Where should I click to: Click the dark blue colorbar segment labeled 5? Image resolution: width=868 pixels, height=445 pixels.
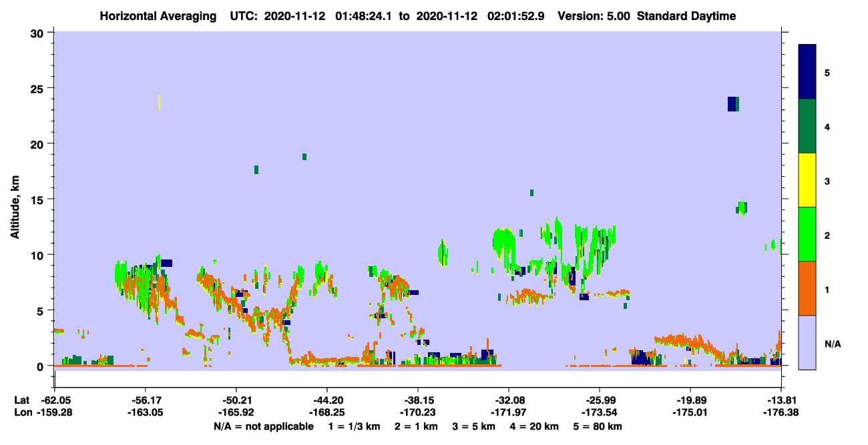coord(807,72)
